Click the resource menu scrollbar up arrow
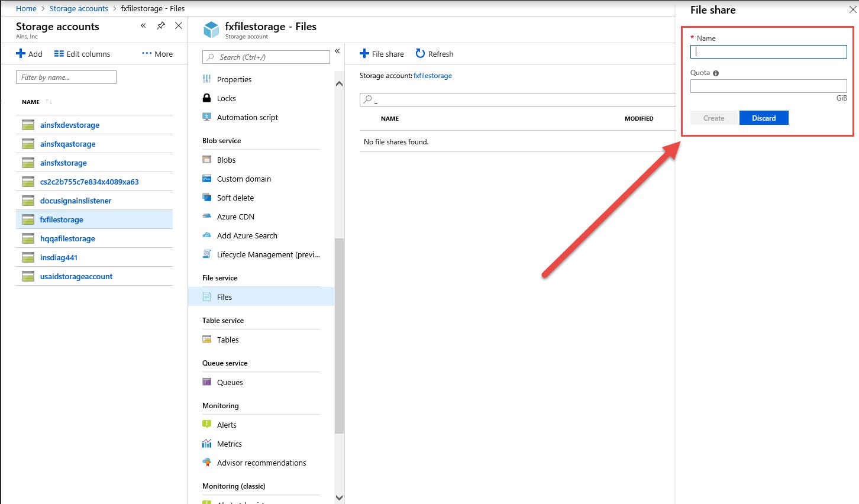The width and height of the screenshot is (859, 504). (339, 83)
